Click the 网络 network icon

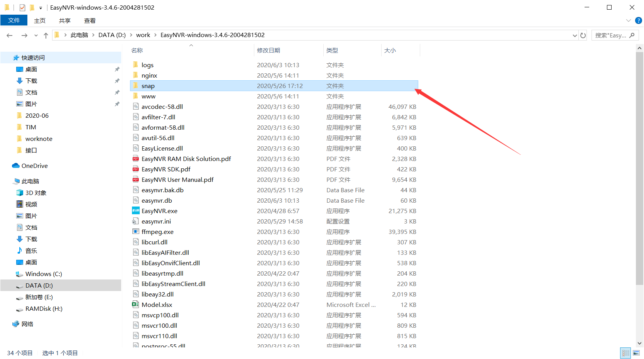[16, 324]
